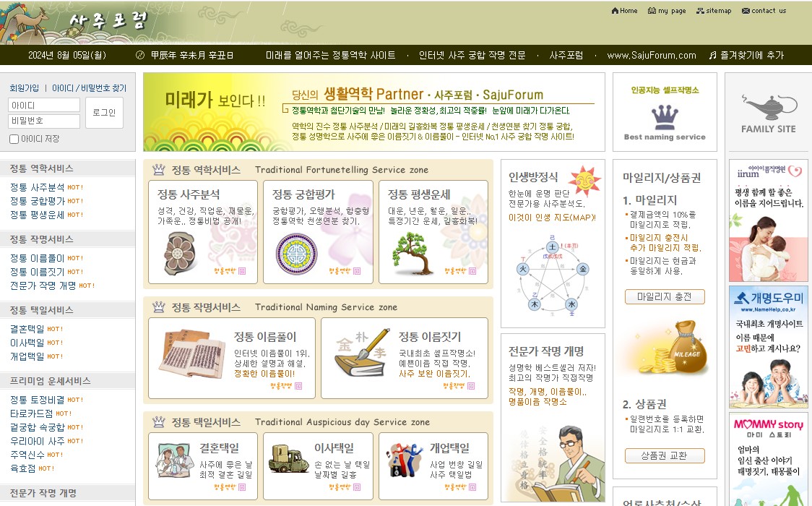
Task: Click the Home icon in top navigation
Action: [x=615, y=10]
